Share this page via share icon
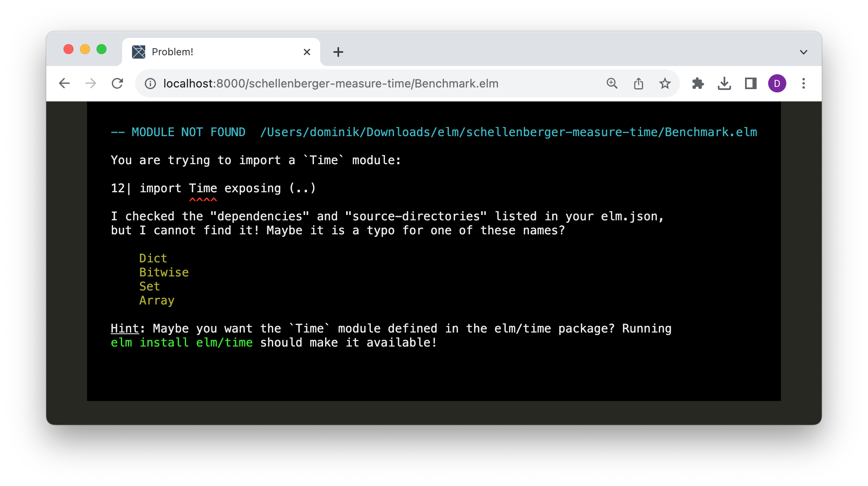Viewport: 868px width, 486px height. (x=639, y=83)
